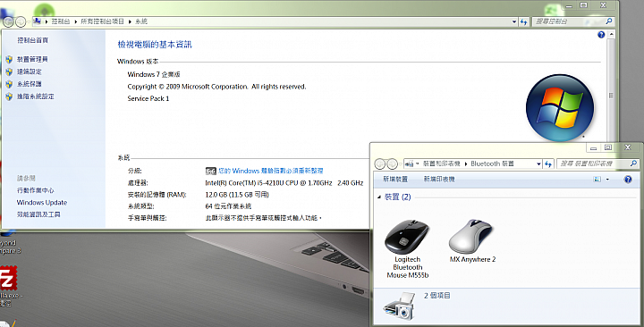Click the search magnifier in System window

pyautogui.click(x=609, y=21)
